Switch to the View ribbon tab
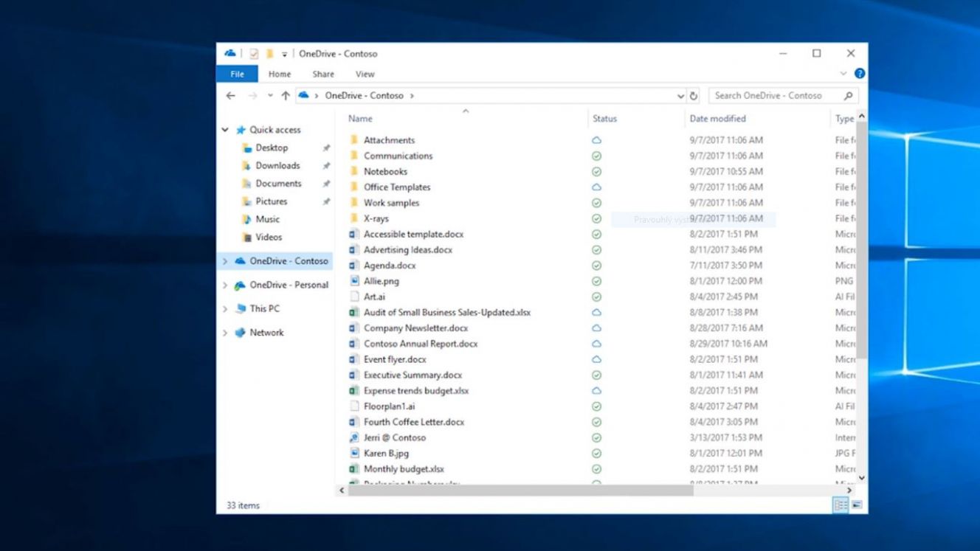 (365, 74)
